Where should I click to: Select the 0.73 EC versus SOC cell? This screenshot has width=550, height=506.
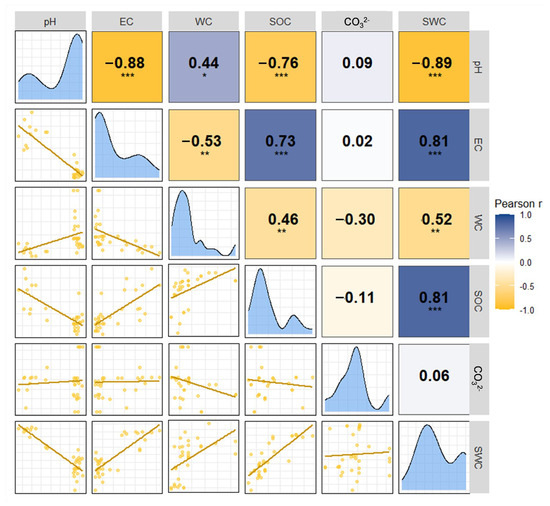tap(280, 145)
